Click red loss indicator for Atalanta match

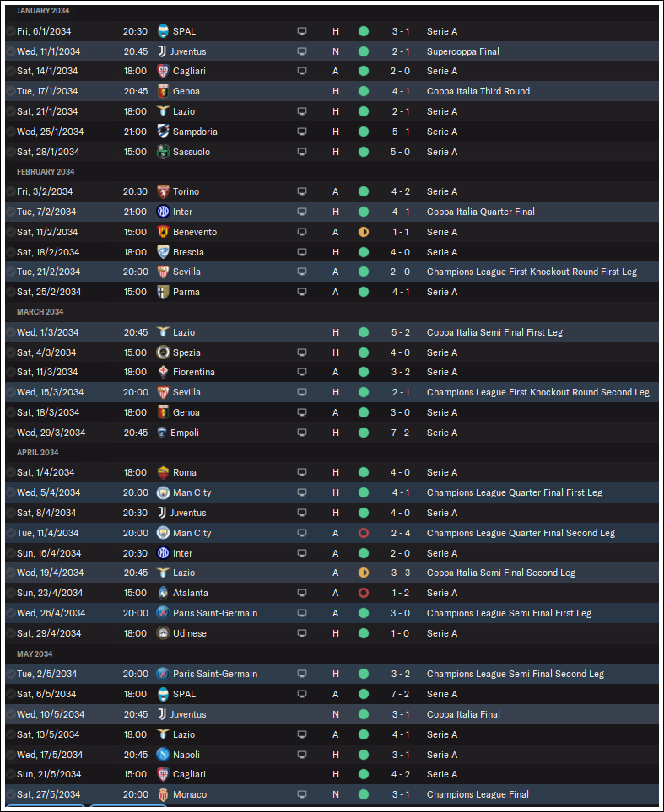click(x=364, y=593)
